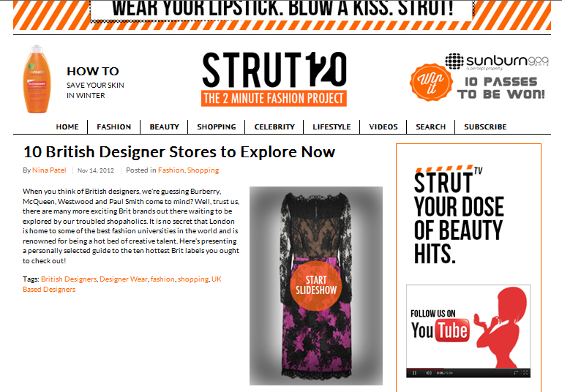This screenshot has height=392, width=562.
Task: Click the video progress bar
Action: coord(468,368)
